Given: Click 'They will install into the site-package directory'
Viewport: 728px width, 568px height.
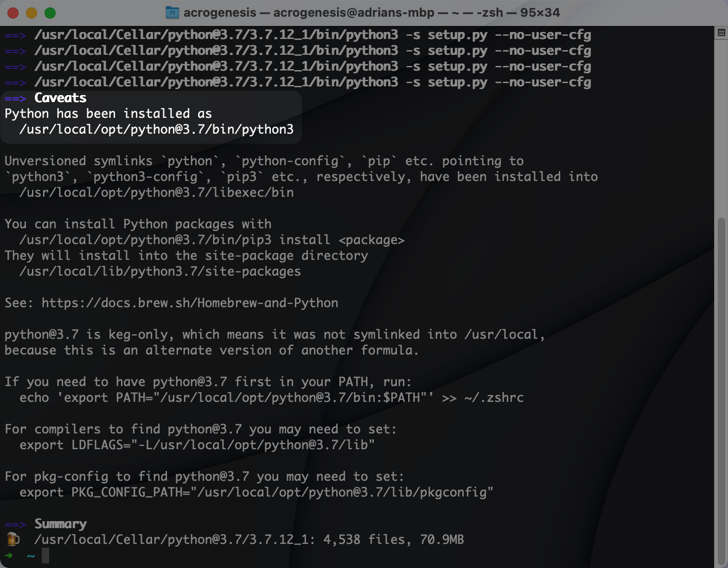Looking at the screenshot, I should coord(186,256).
